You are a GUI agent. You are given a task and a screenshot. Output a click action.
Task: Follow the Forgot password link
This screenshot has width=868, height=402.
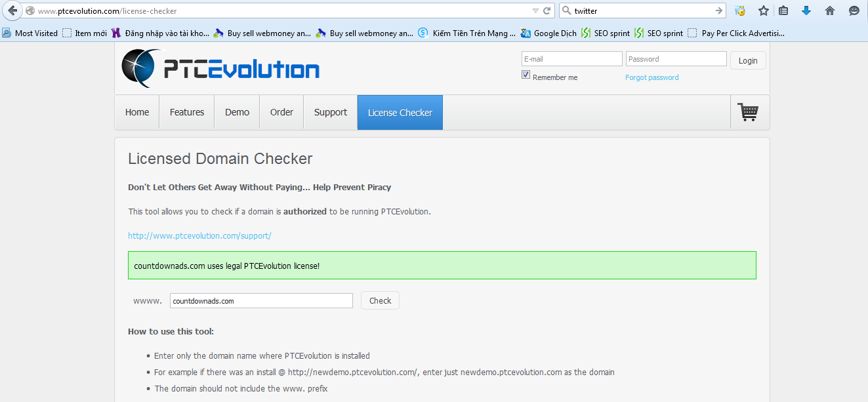[652, 77]
